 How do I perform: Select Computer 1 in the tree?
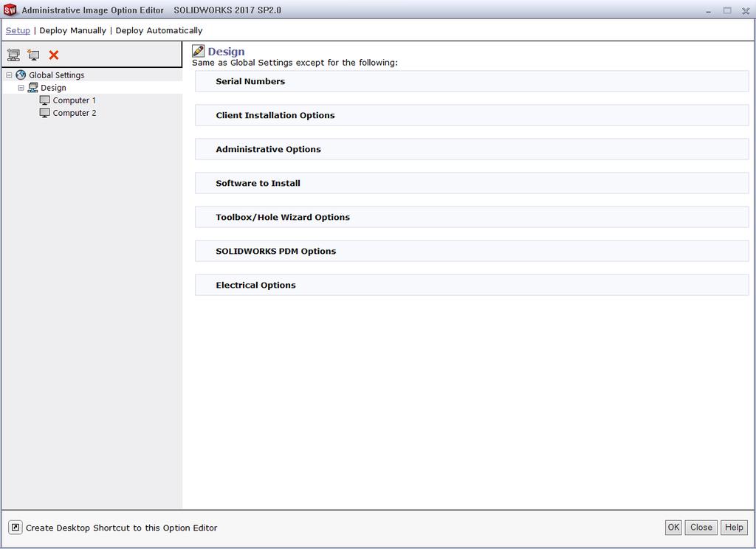pyautogui.click(x=75, y=100)
